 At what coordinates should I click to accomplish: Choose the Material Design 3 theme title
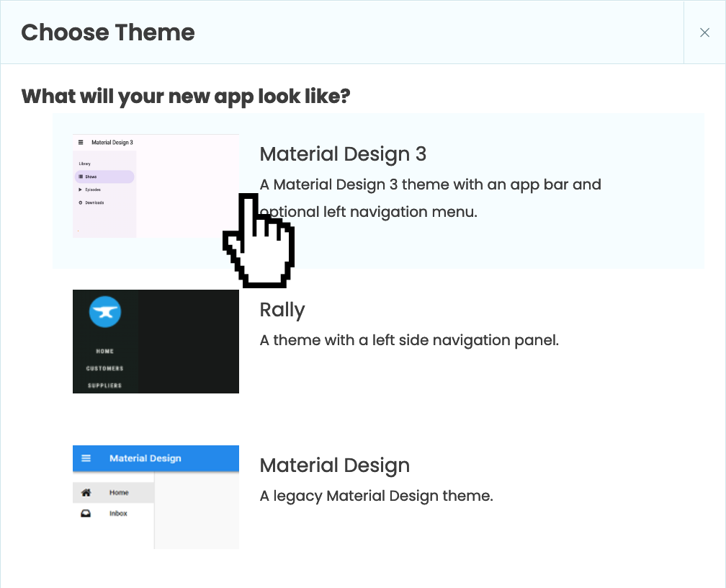[344, 154]
